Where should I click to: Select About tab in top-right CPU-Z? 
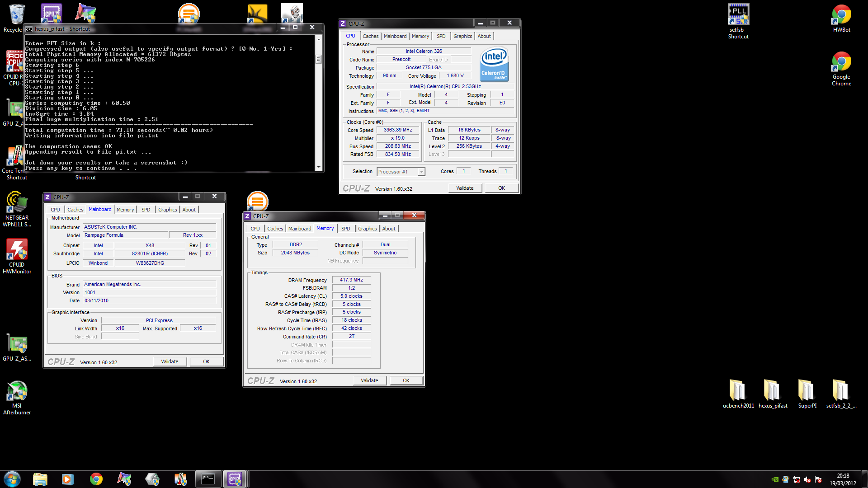click(484, 36)
